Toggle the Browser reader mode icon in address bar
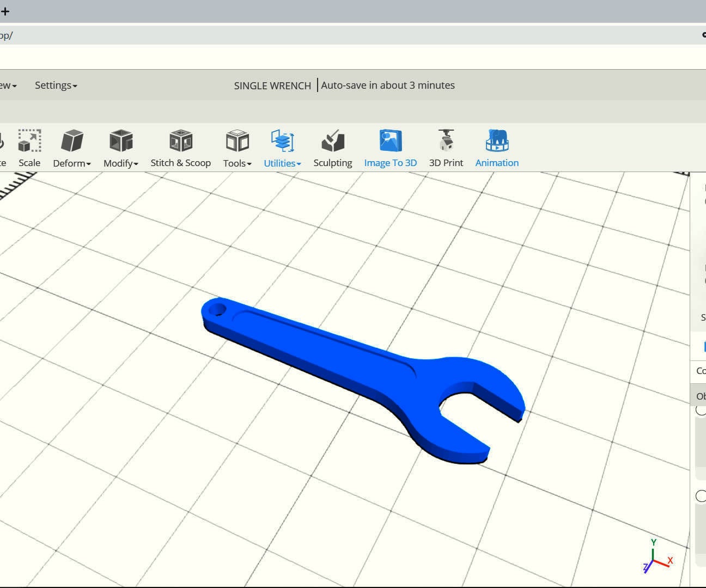706x588 pixels. [703, 35]
